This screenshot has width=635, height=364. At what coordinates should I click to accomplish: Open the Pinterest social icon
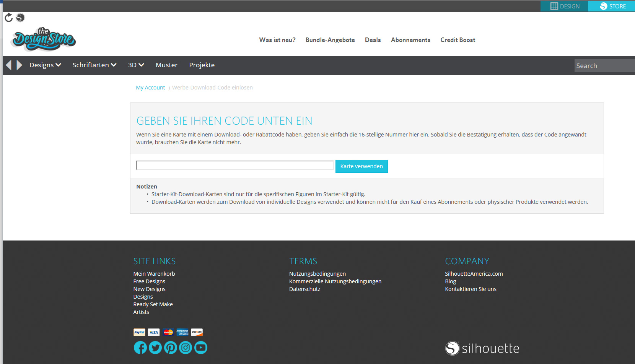coord(171,348)
